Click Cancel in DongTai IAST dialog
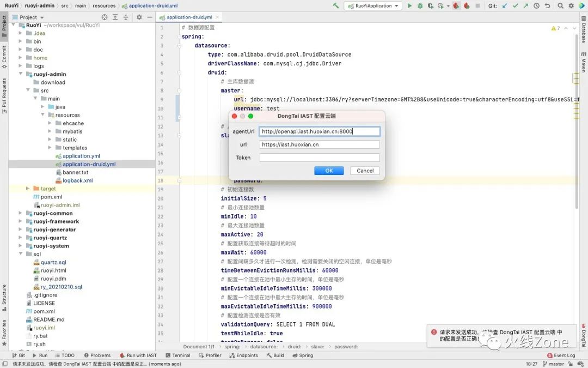588x368 pixels. [x=365, y=171]
